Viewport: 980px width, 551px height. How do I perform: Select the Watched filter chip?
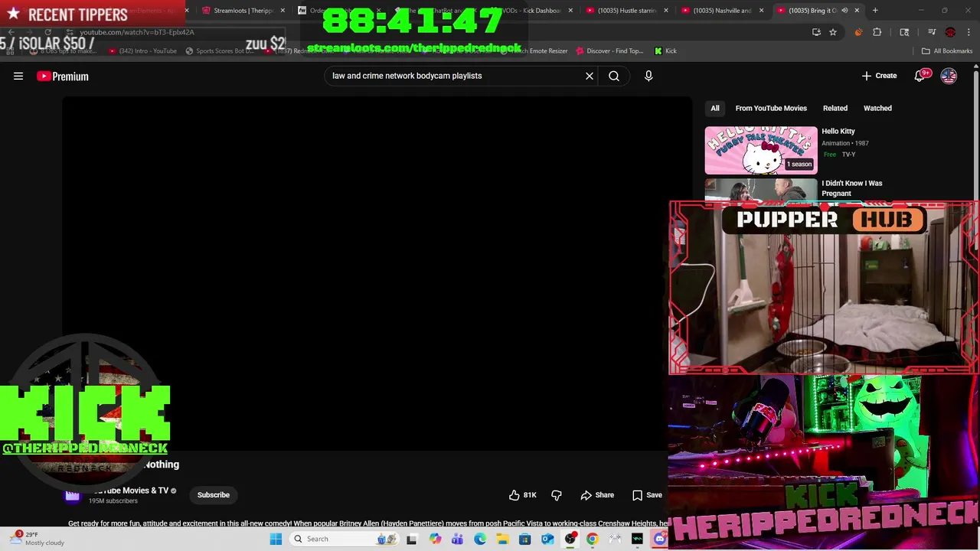[877, 108]
